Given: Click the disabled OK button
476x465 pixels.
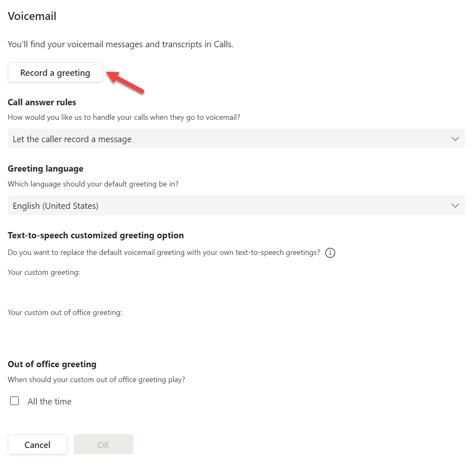Looking at the screenshot, I should pos(103,444).
